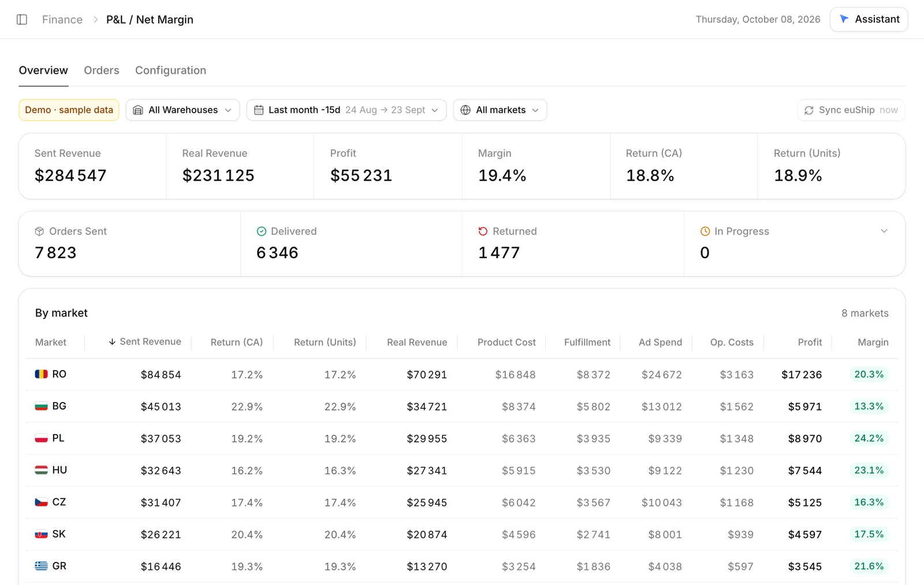
Task: Click the Margin 19.4% card
Action: (536, 166)
